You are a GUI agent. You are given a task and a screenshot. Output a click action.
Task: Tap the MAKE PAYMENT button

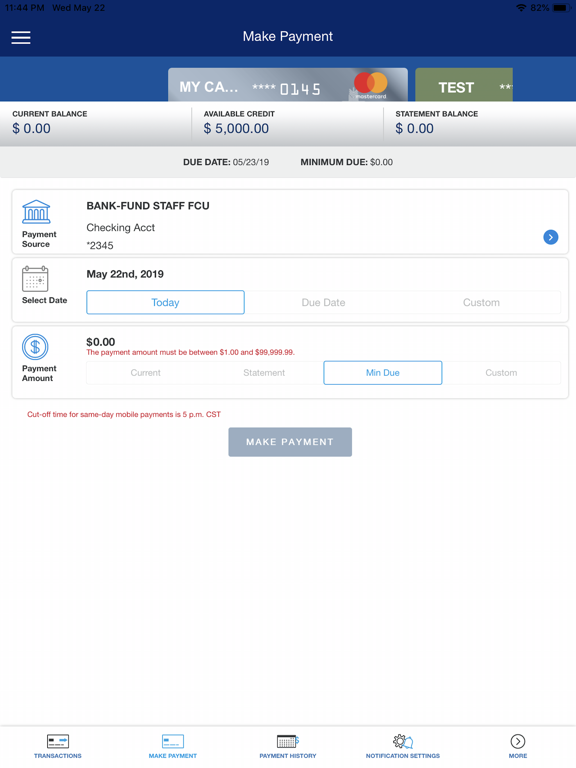(x=290, y=442)
